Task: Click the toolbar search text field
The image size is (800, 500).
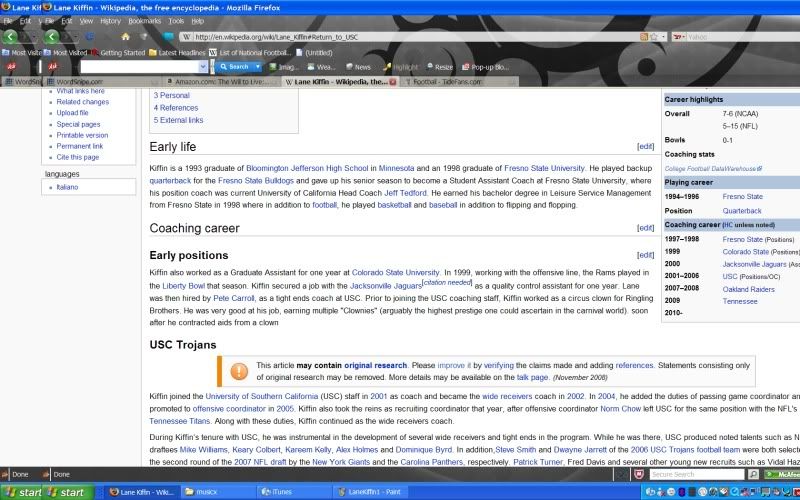Action: (139, 67)
